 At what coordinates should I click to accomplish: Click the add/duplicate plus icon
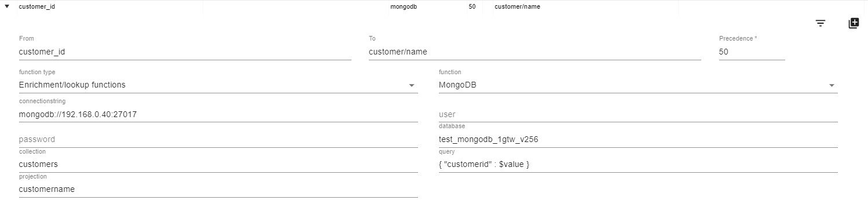tap(853, 23)
